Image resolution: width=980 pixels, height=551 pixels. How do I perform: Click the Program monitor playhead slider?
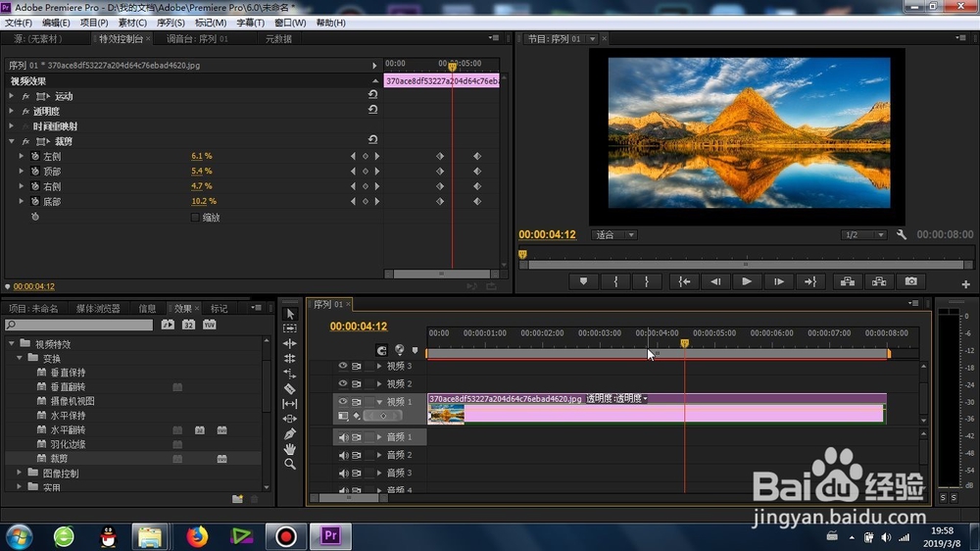point(522,255)
